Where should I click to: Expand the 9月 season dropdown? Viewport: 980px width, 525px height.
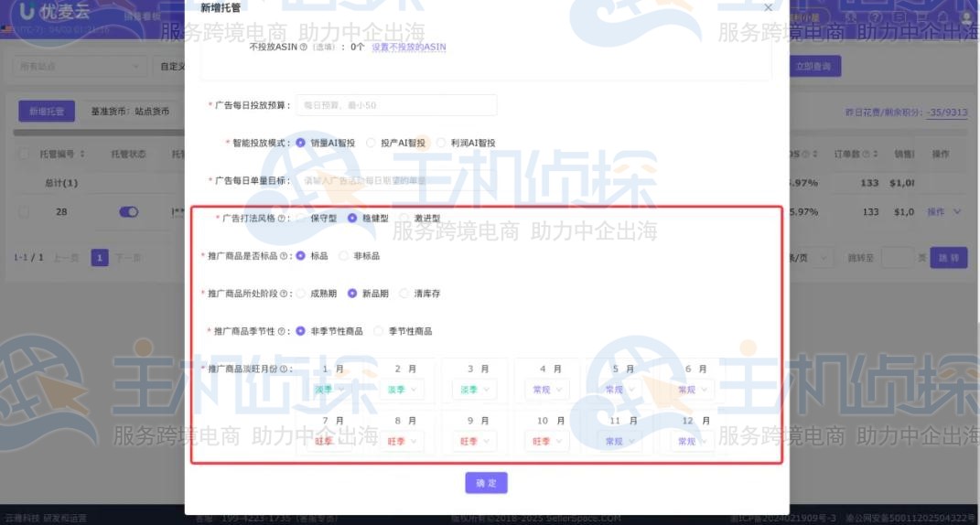(476, 441)
